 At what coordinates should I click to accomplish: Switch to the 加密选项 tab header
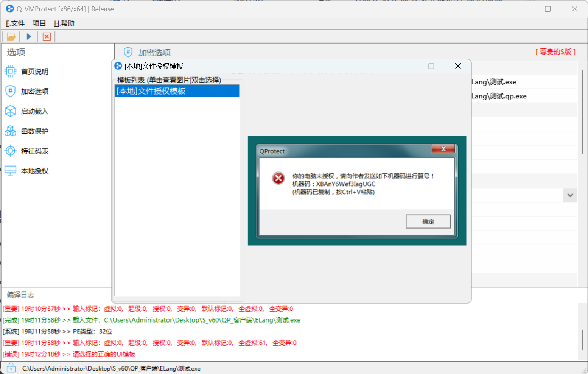click(155, 52)
